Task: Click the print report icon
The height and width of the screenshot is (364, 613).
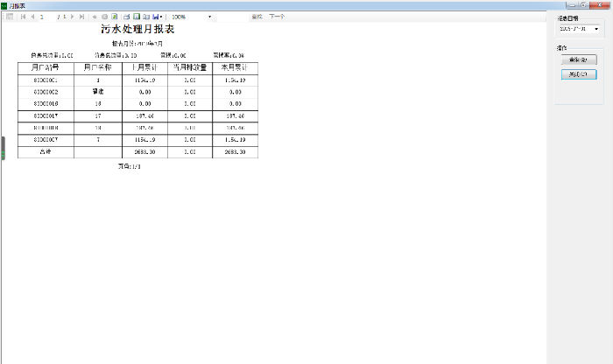Action: [126, 17]
